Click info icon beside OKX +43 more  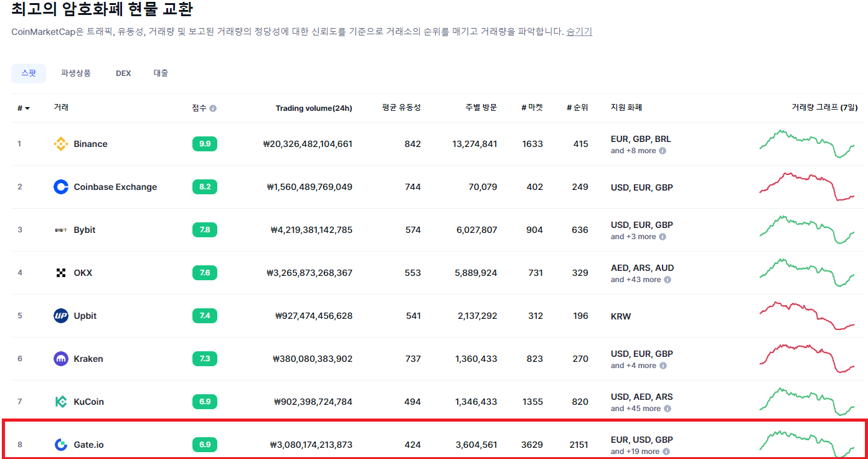point(668,280)
